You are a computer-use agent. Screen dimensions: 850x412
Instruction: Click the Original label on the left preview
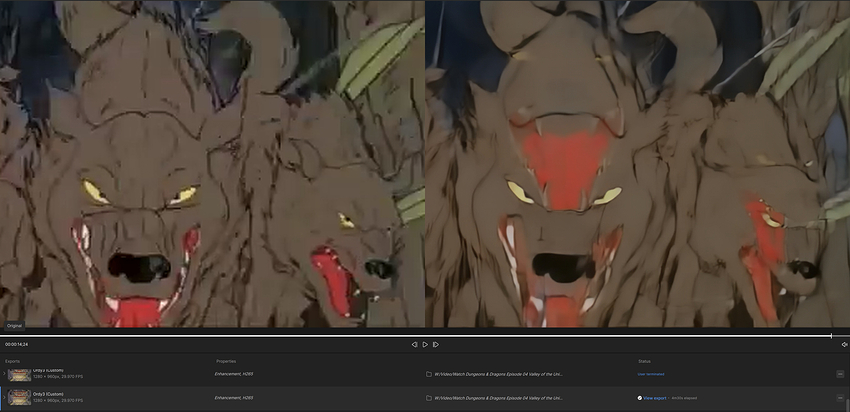tap(14, 326)
